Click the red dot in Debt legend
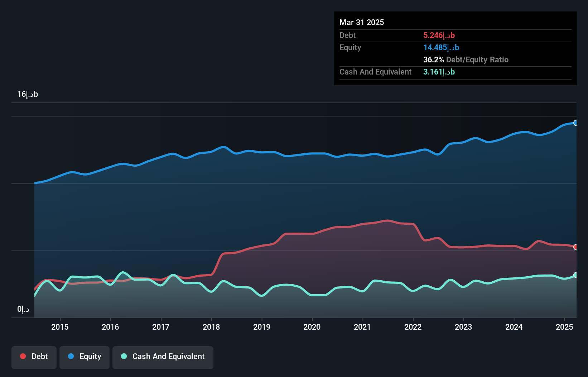588x377 pixels. 23,356
